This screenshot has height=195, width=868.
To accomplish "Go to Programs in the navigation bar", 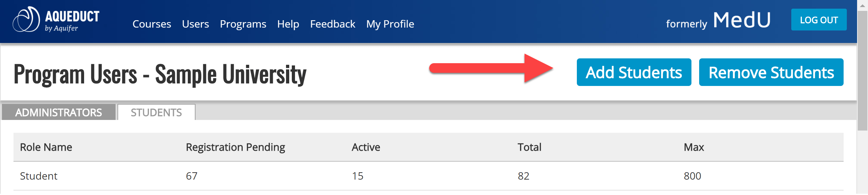I will point(243,24).
